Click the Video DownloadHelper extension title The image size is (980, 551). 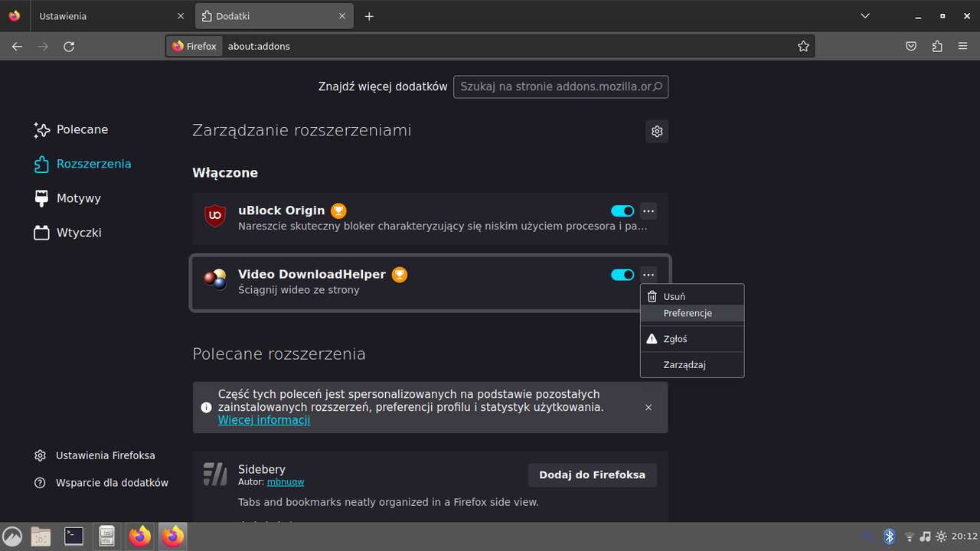(312, 275)
